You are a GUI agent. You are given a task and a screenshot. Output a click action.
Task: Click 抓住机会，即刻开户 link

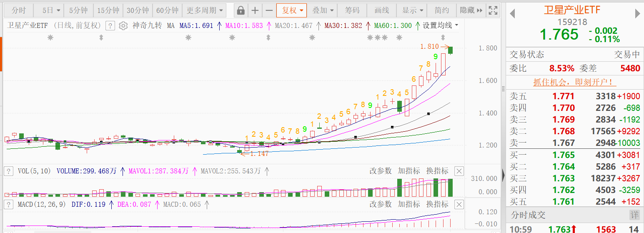tap(575, 82)
